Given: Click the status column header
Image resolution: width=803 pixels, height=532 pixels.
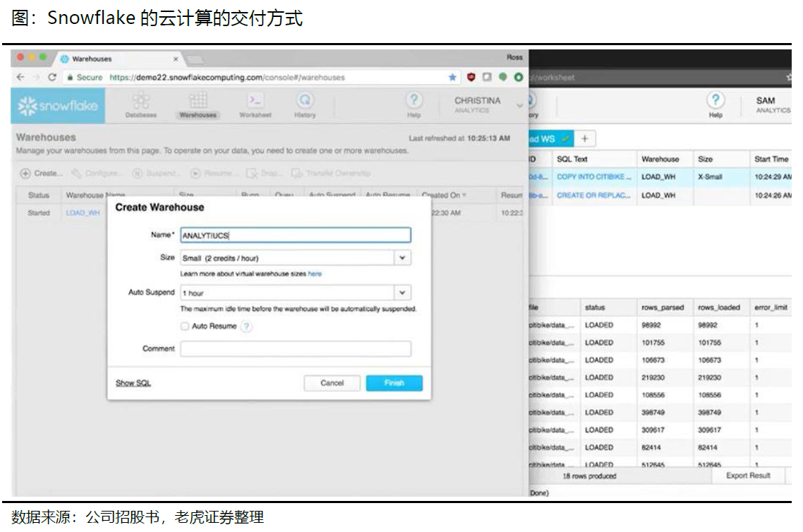Looking at the screenshot, I should click(595, 307).
